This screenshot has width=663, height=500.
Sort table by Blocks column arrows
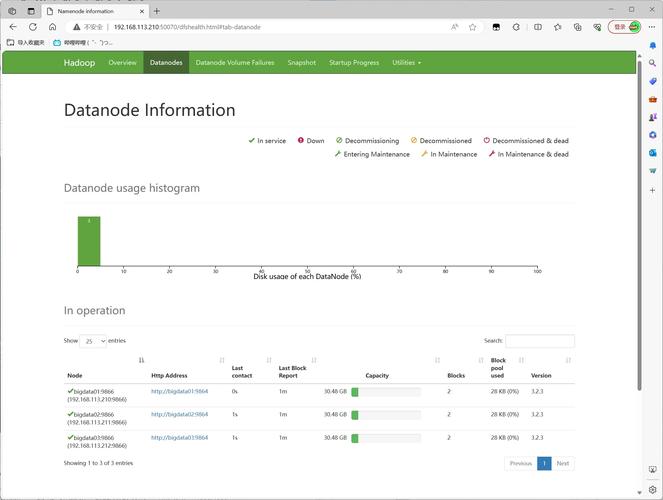point(481,360)
